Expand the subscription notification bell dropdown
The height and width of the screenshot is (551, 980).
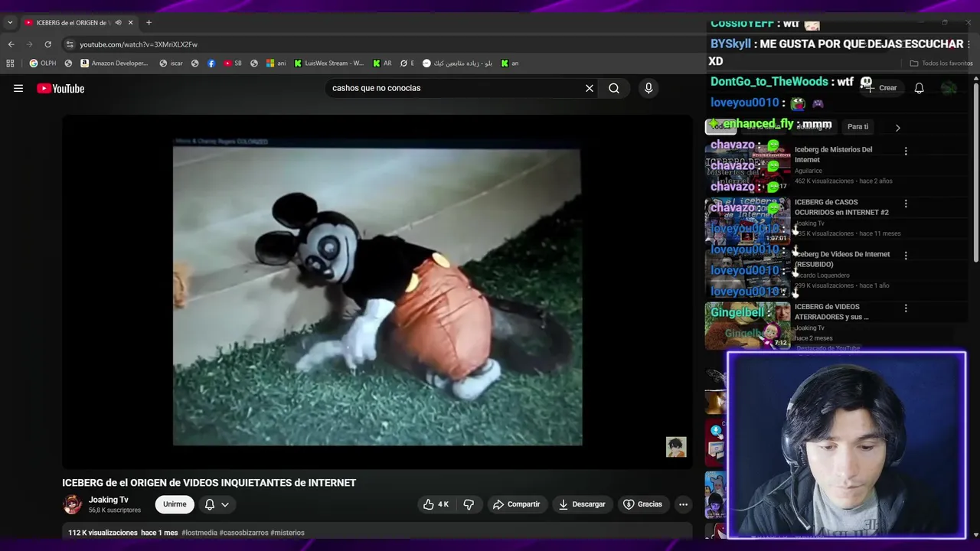217,504
